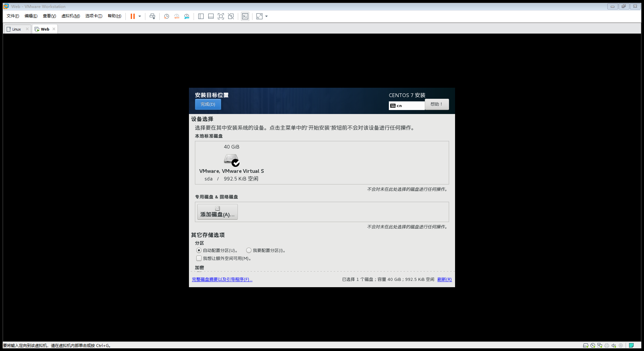Click the '已选择 1 个磁盘' summary text
The image size is (644, 351).
pyautogui.click(x=358, y=280)
